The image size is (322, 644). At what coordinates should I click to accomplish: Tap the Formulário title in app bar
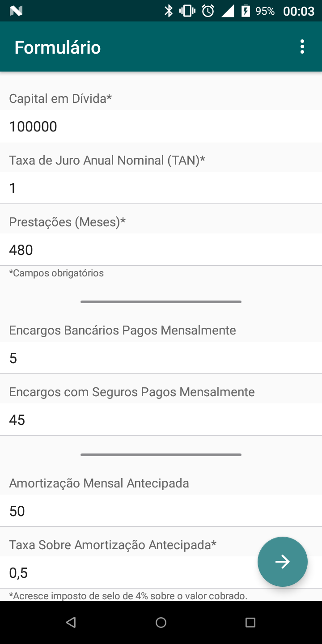58,47
